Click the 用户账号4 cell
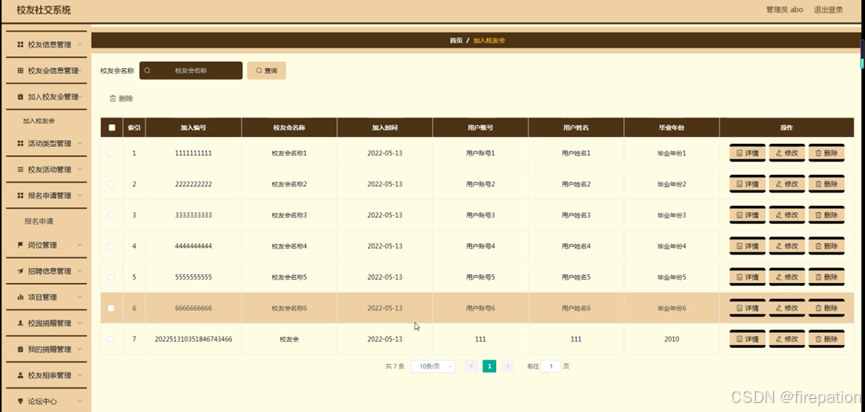This screenshot has width=865, height=412. [x=480, y=246]
